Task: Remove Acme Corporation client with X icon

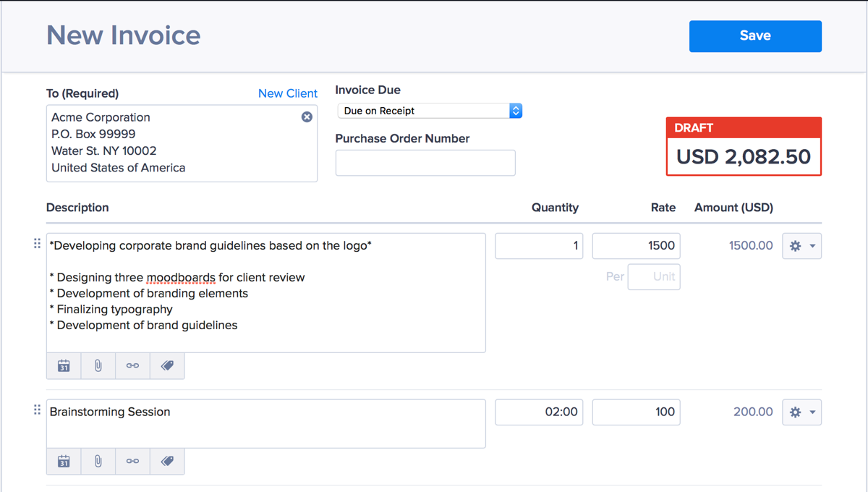Action: (x=307, y=117)
